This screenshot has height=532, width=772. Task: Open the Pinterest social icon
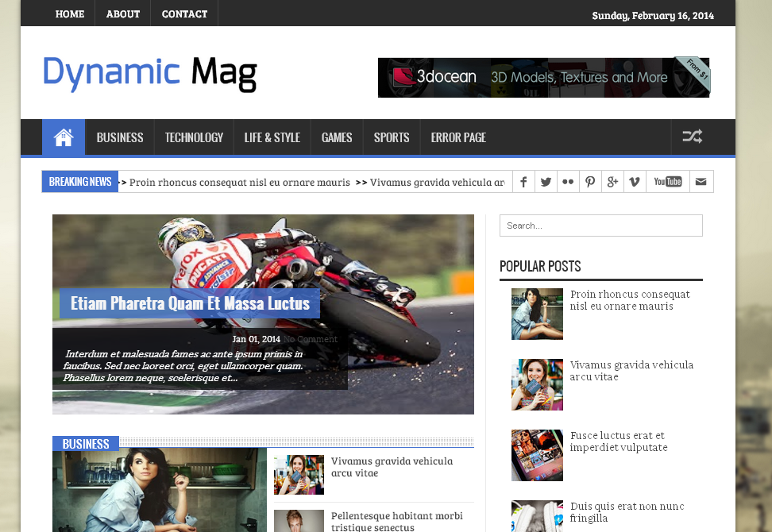[590, 182]
